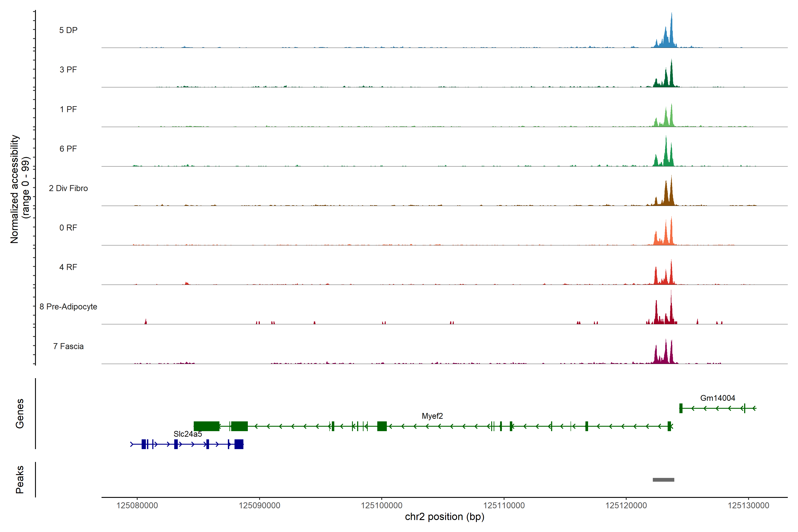Screen dimensions: 798x532
Task: Click the 8 Pre-Adipocyte track label
Action: tap(68, 307)
